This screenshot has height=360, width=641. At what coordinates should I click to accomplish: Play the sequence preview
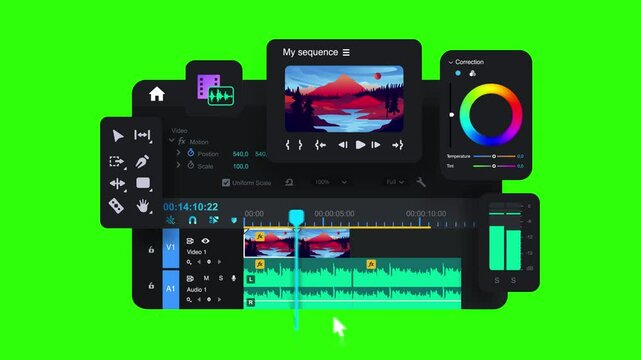[360, 145]
